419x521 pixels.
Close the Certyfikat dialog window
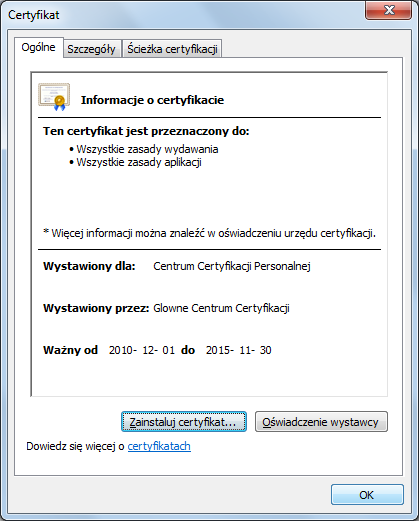point(388,10)
